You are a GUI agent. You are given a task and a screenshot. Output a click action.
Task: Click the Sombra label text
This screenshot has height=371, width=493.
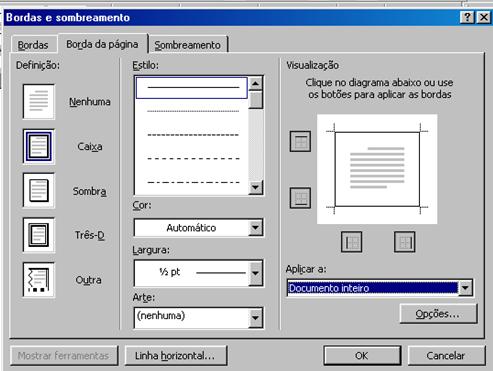[x=90, y=191]
